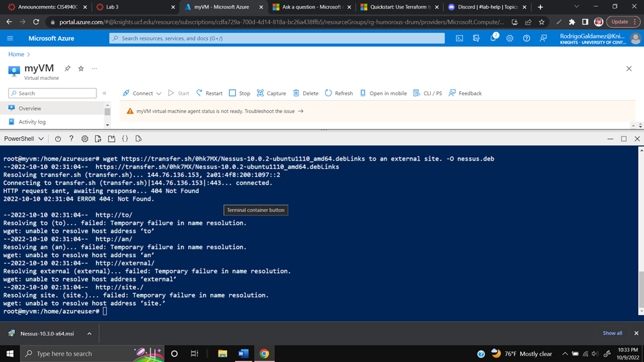
Task: Switch to Quickstart Use Terraform tab
Action: (400, 7)
